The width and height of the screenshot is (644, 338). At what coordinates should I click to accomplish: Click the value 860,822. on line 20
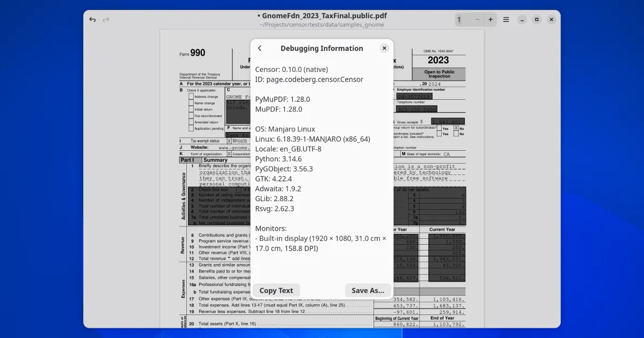click(x=406, y=325)
